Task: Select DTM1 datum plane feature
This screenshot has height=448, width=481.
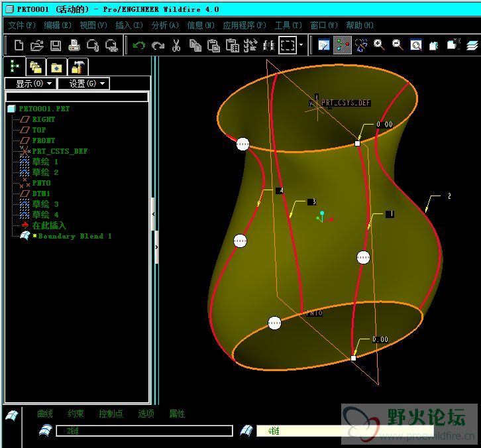Action: 41,194
